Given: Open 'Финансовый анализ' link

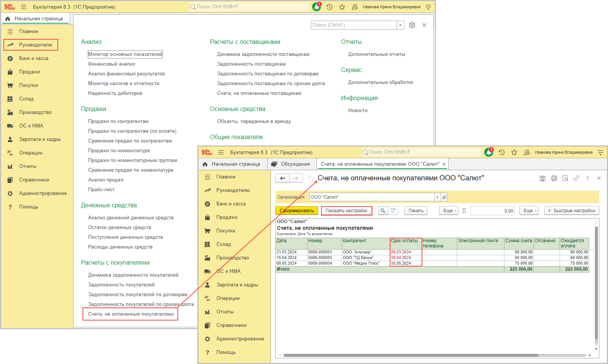Looking at the screenshot, I should tap(111, 64).
